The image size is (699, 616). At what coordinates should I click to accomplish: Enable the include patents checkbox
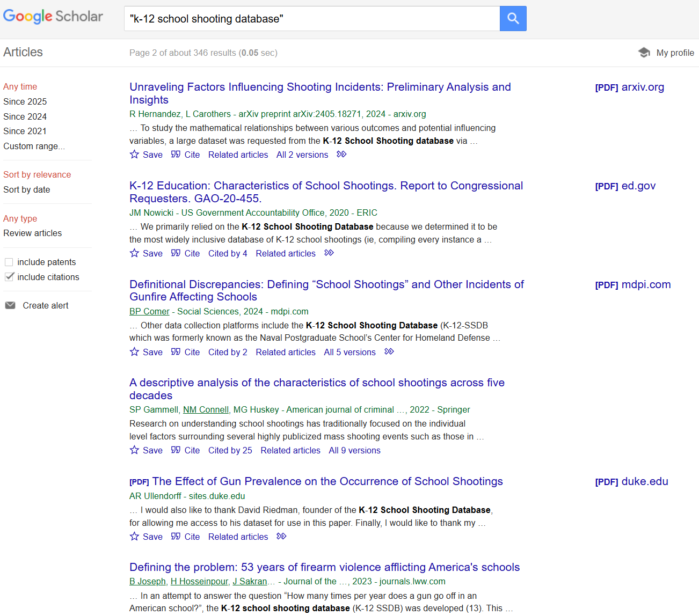[9, 262]
